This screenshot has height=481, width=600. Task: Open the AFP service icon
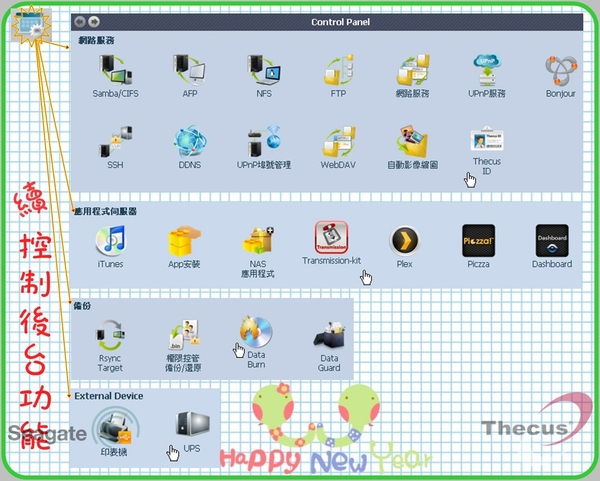[x=189, y=70]
